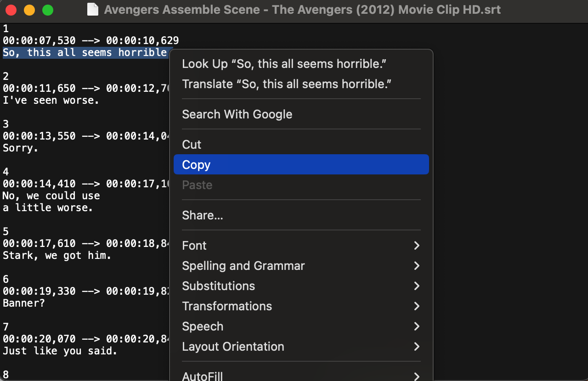Viewport: 588px width, 381px height.
Task: Click the window title filename text
Action: click(302, 10)
